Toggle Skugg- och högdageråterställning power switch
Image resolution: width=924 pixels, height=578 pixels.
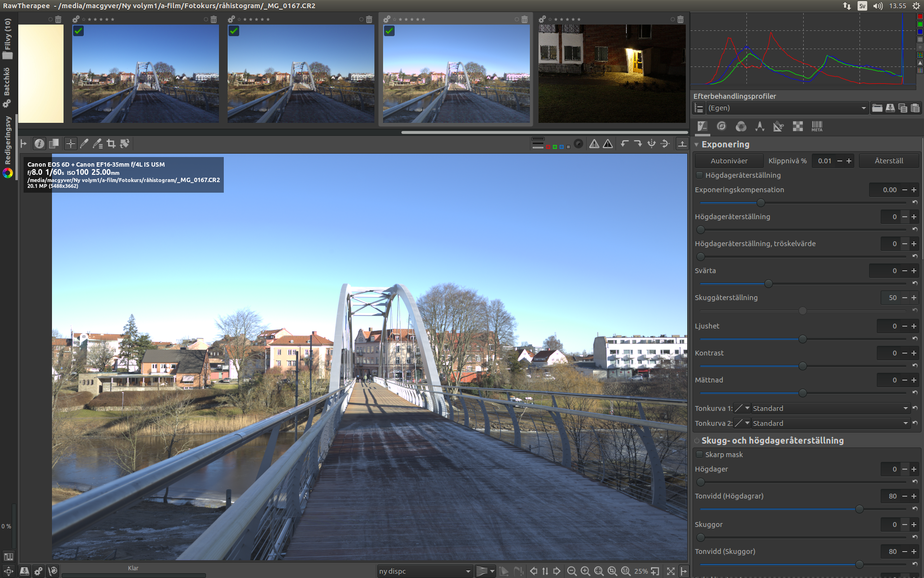(697, 440)
